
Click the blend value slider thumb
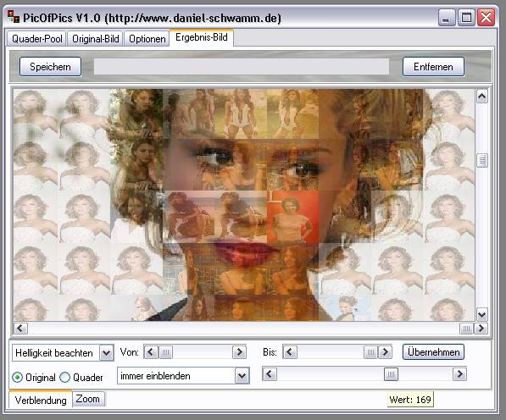[x=391, y=374]
